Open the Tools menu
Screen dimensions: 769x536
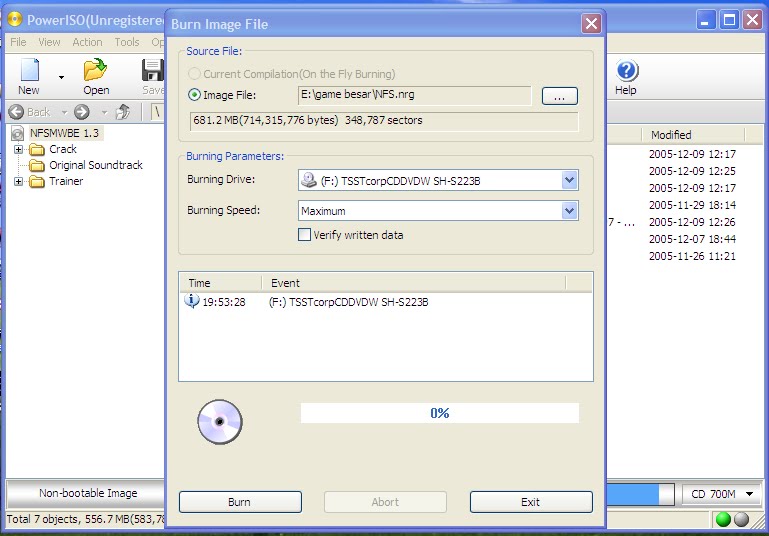click(127, 42)
